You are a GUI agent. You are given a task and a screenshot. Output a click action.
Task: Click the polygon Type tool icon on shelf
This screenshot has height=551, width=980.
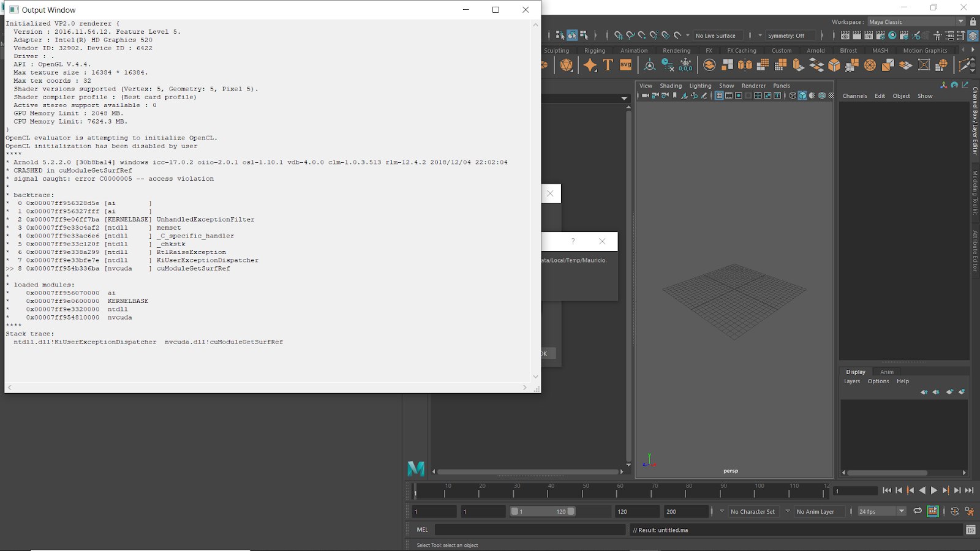pos(608,64)
